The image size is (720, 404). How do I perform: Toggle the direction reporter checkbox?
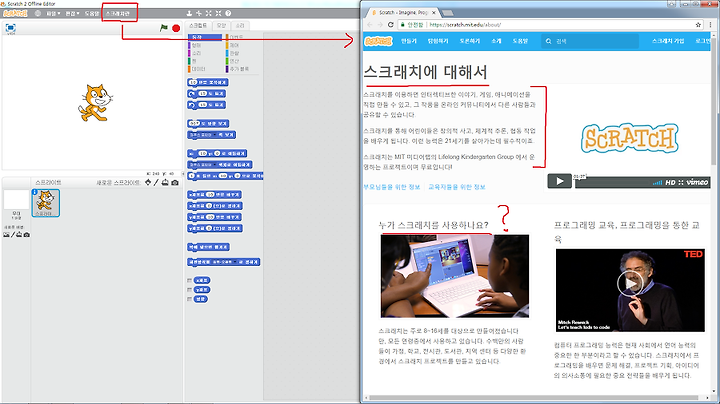189,299
